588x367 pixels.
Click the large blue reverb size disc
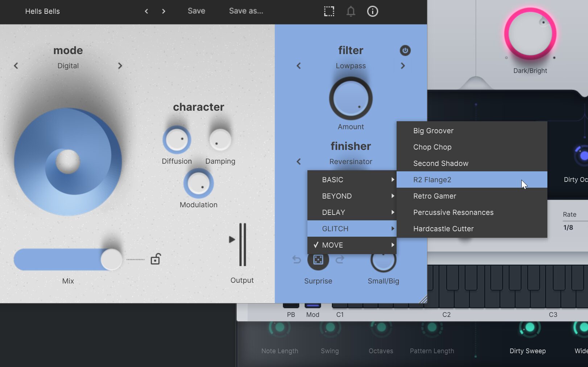pos(68,162)
